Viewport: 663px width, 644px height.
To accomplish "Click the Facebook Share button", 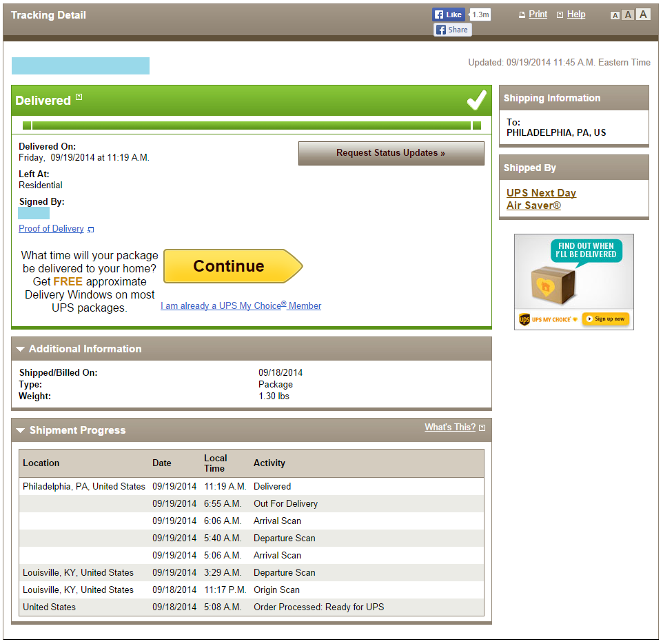I will [452, 30].
